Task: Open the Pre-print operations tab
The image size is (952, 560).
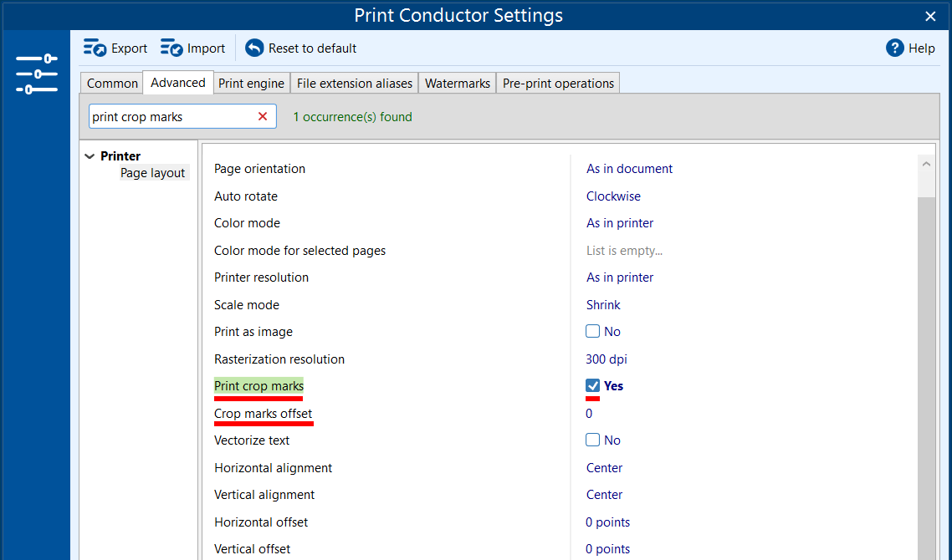Action: (x=558, y=84)
